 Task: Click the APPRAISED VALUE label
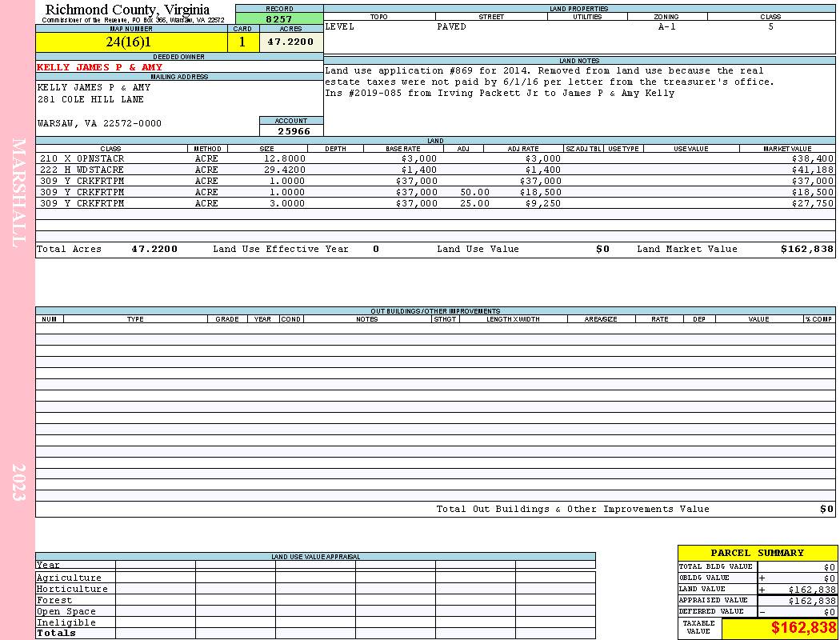point(713,600)
